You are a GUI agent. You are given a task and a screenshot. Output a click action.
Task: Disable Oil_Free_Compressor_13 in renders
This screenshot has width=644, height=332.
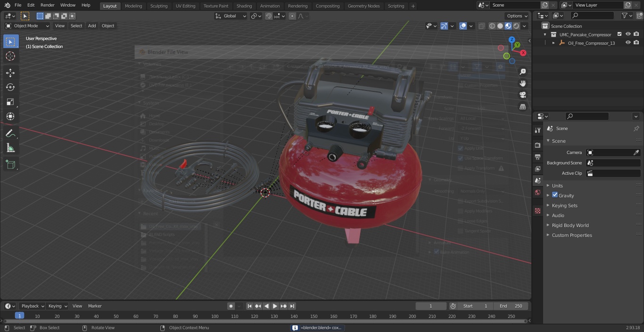[x=636, y=43]
